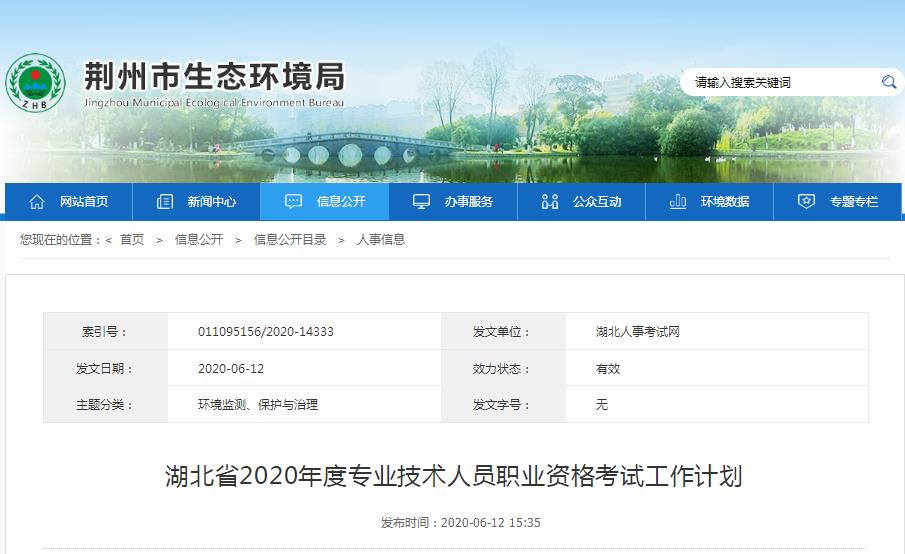Click the monitor icon for services

[x=421, y=202]
